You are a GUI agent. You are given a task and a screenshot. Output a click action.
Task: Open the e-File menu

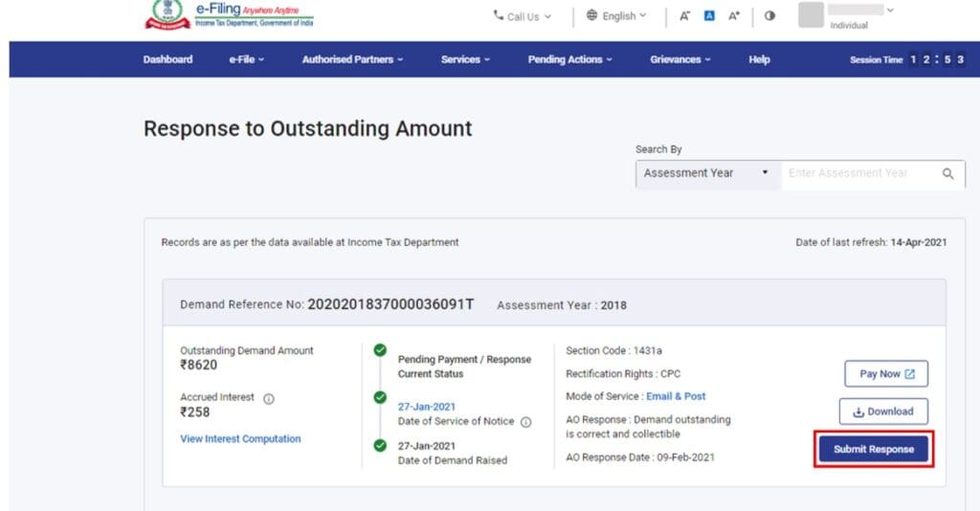point(246,59)
